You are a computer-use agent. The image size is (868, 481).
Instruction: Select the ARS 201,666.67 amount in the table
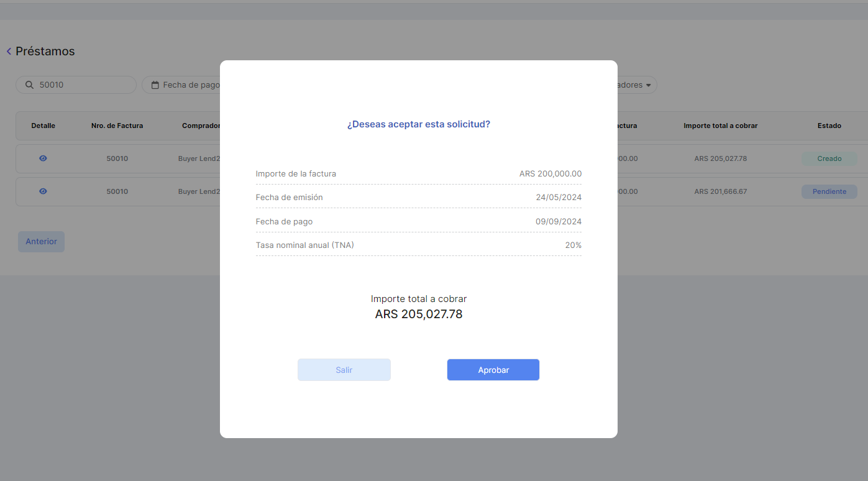pyautogui.click(x=720, y=191)
